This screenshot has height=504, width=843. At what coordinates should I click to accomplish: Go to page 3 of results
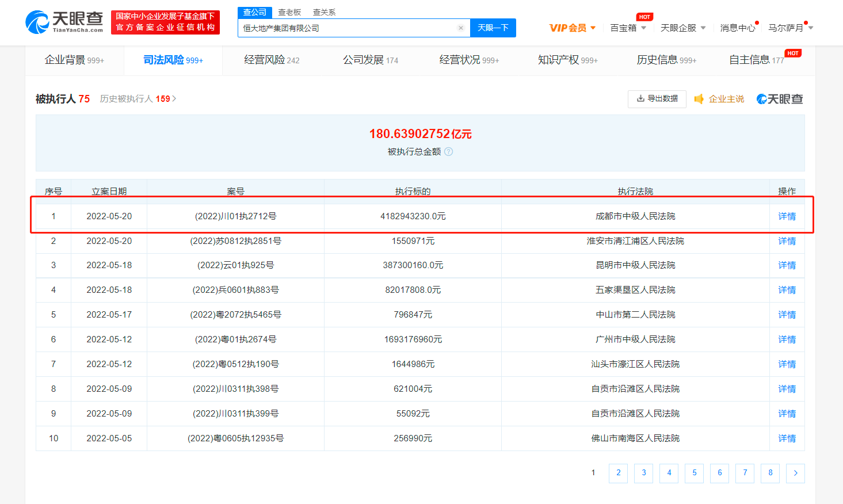coord(643,473)
